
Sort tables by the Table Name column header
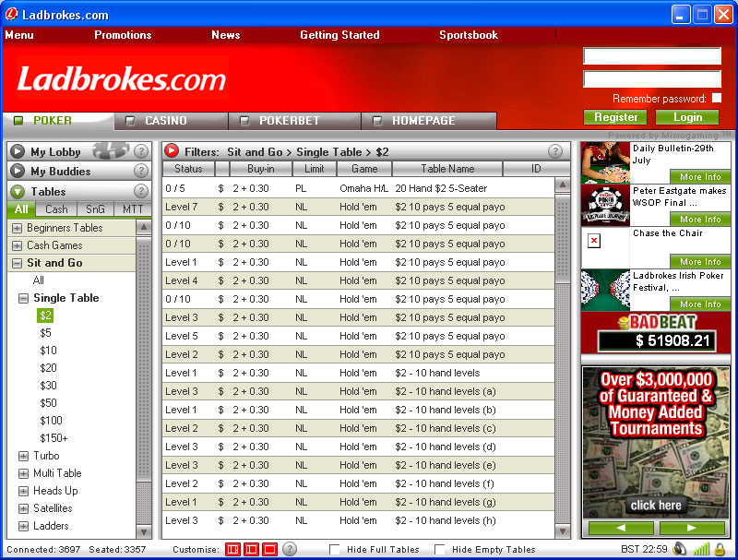[x=447, y=169]
